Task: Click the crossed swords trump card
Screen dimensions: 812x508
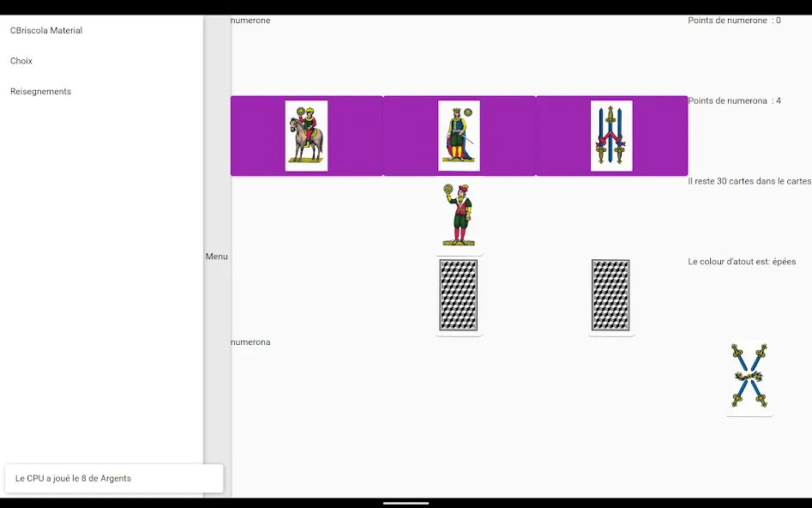Action: tap(749, 375)
